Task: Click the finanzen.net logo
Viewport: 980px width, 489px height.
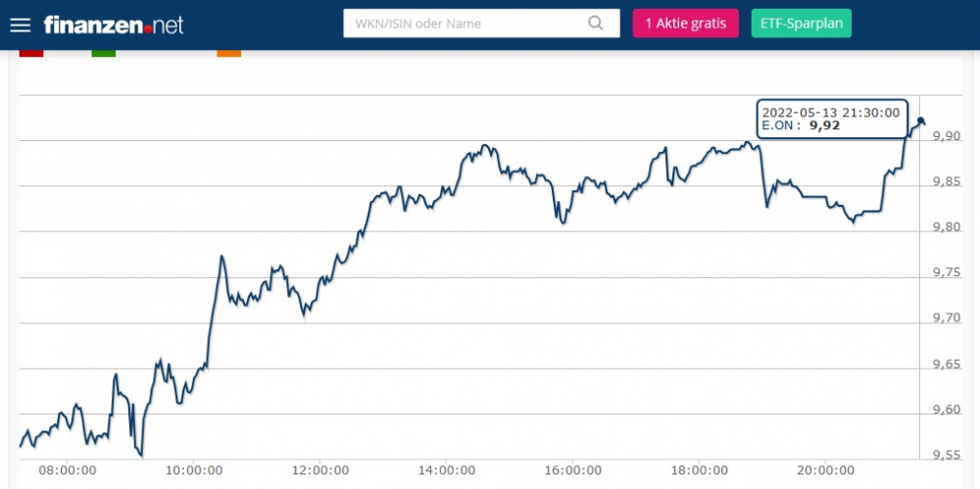Action: coord(114,24)
